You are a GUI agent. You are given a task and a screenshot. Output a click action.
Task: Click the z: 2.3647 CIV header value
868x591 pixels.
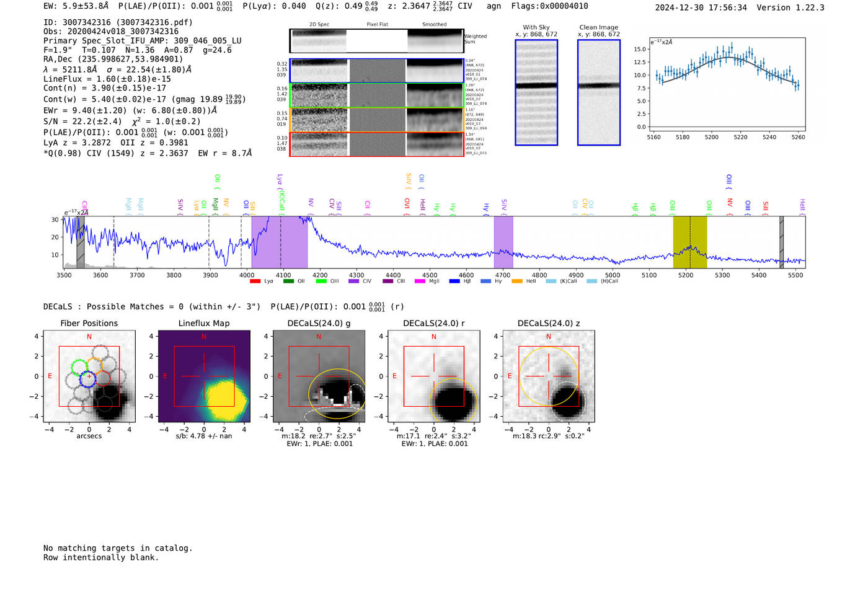(x=430, y=6)
